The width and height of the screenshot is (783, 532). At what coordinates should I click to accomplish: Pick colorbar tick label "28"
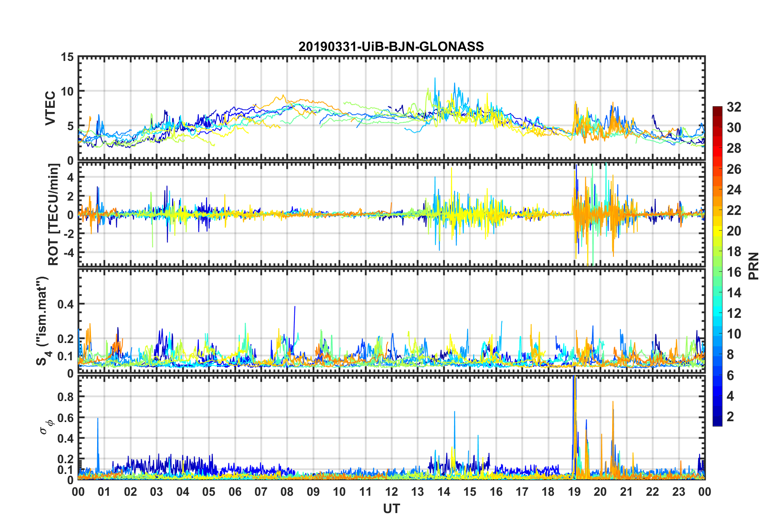734,148
